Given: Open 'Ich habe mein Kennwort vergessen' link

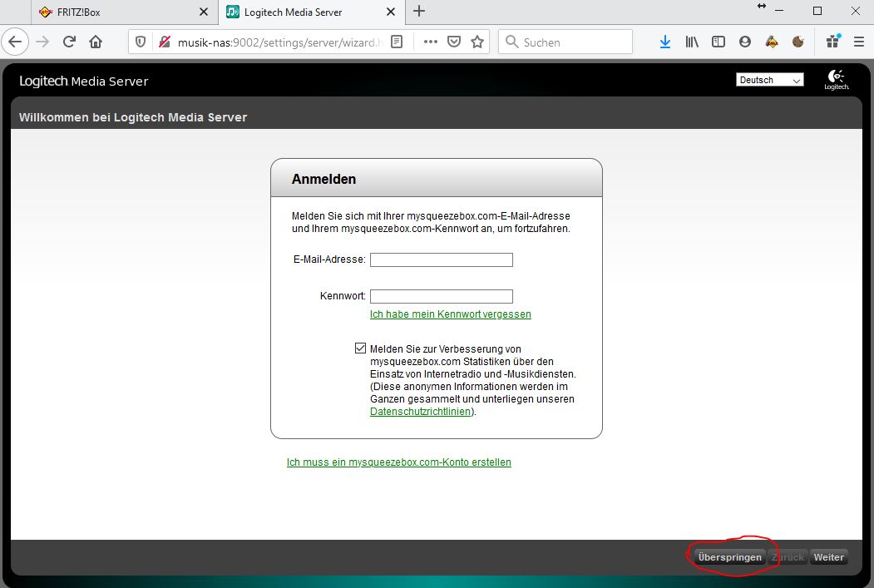Looking at the screenshot, I should 451,314.
